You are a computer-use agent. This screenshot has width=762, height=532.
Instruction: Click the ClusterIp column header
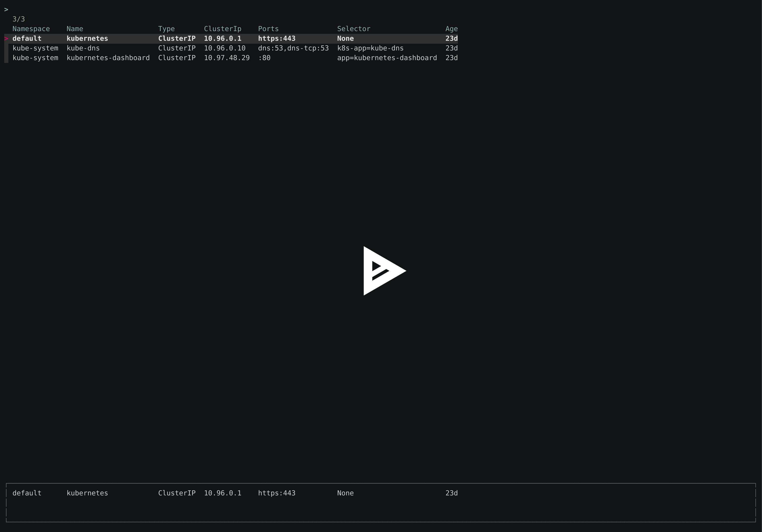click(x=223, y=29)
